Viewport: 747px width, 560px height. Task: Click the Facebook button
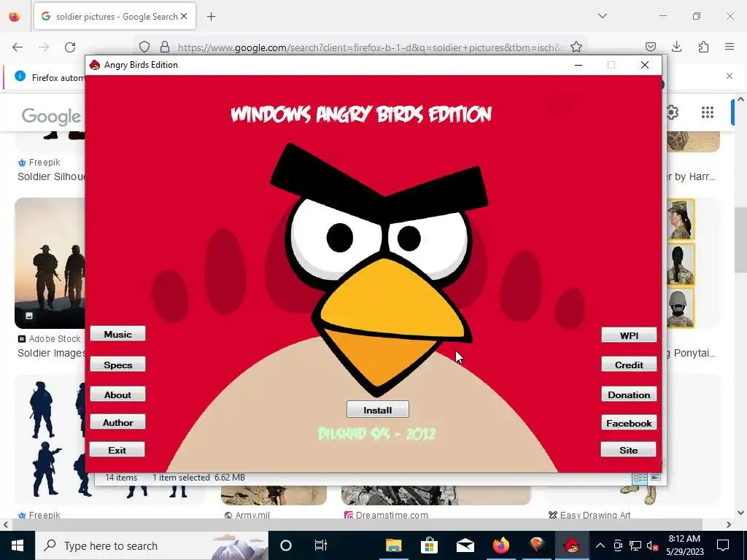point(629,423)
